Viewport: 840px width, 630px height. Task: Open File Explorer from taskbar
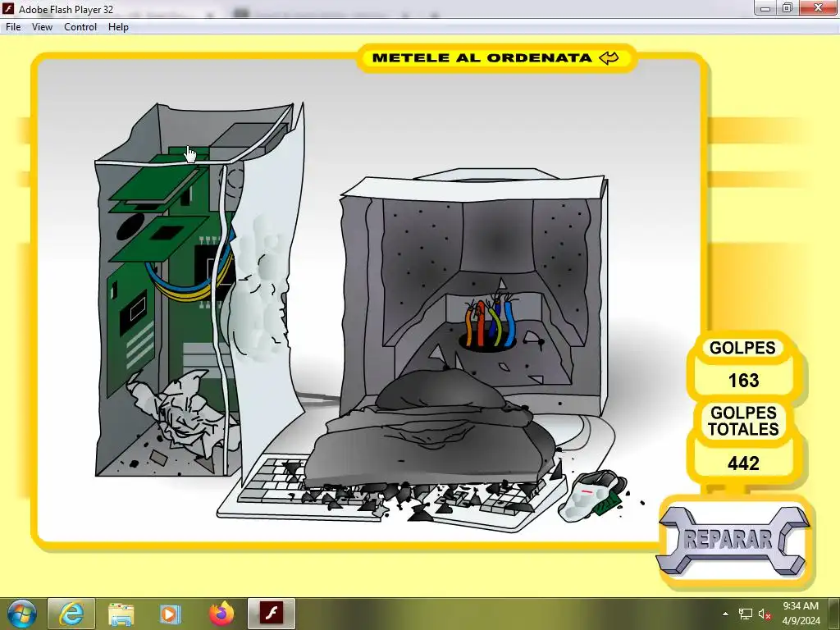(x=121, y=614)
